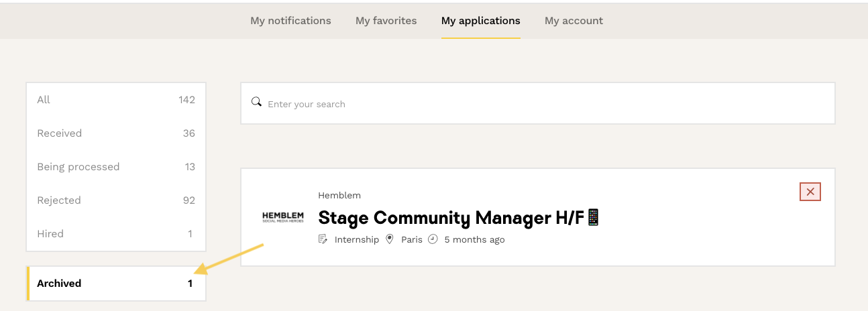
Task: Click the location pin icon beside Paris
Action: pyautogui.click(x=390, y=239)
